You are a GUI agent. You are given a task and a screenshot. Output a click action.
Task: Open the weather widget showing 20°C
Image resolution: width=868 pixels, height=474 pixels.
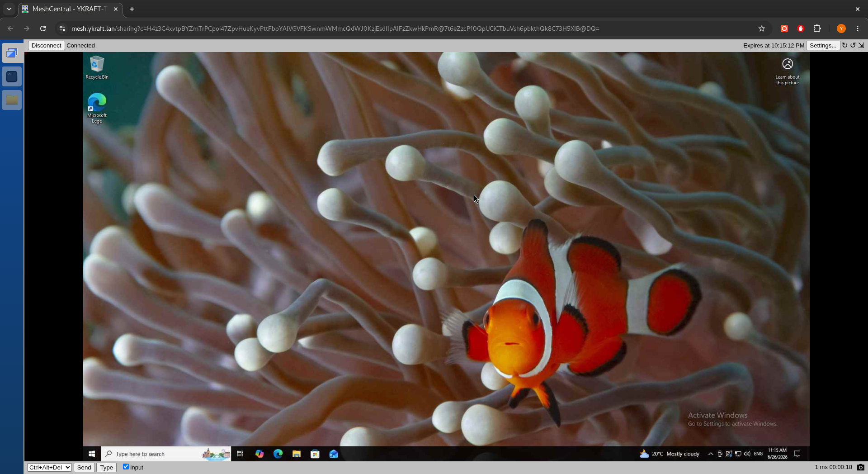click(670, 454)
